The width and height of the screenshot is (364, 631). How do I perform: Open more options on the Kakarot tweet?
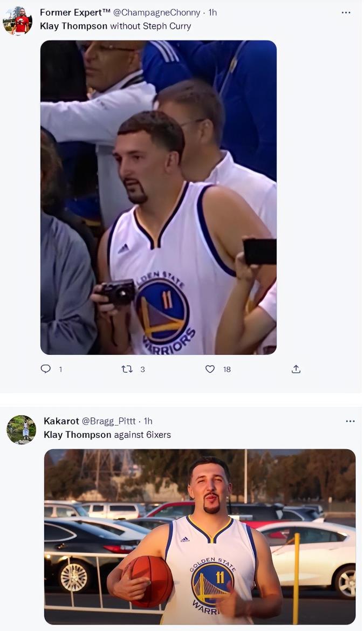click(x=350, y=421)
